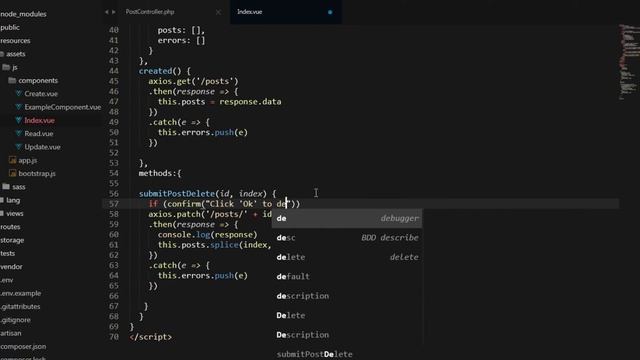
Task: Click Vue icon beside Update.vue
Action: coord(18,147)
